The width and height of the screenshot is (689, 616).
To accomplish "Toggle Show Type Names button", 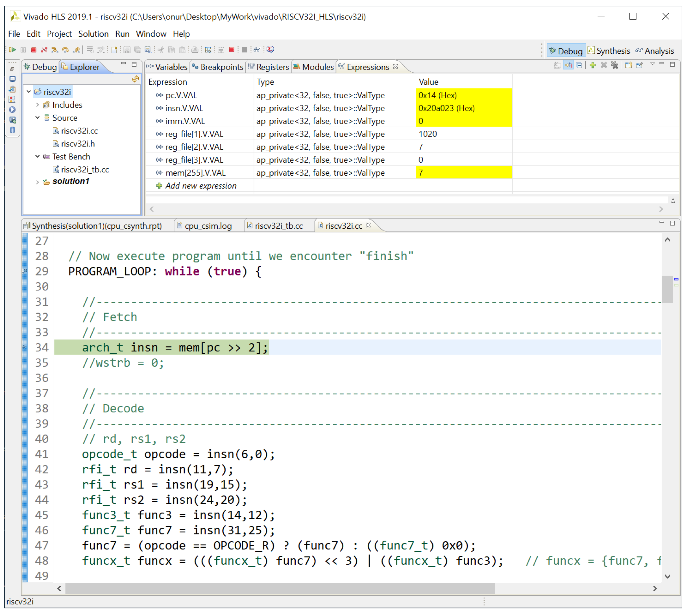I will (557, 65).
